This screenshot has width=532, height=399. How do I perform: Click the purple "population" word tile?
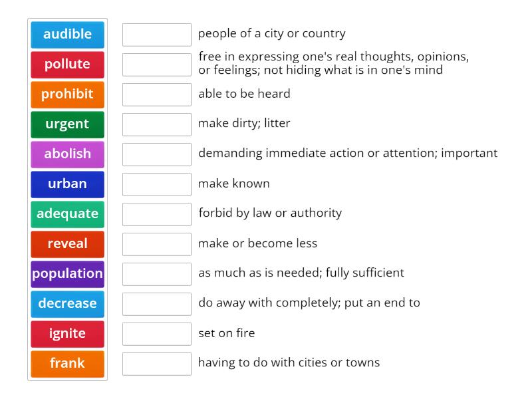pos(67,274)
